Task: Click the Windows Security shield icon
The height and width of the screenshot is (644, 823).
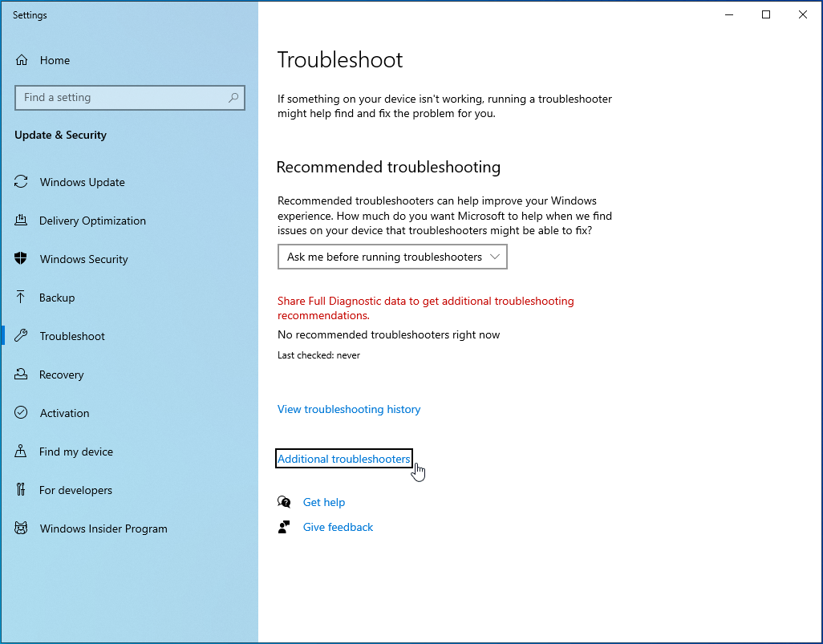Action: point(20,259)
